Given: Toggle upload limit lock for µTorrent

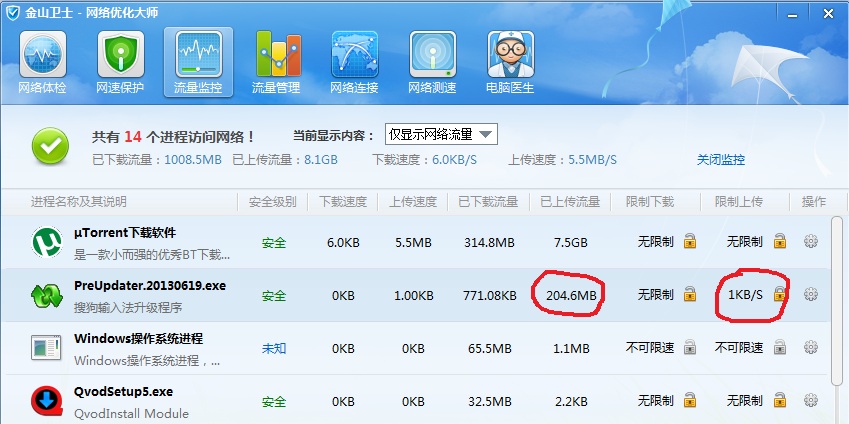Looking at the screenshot, I should point(780,241).
